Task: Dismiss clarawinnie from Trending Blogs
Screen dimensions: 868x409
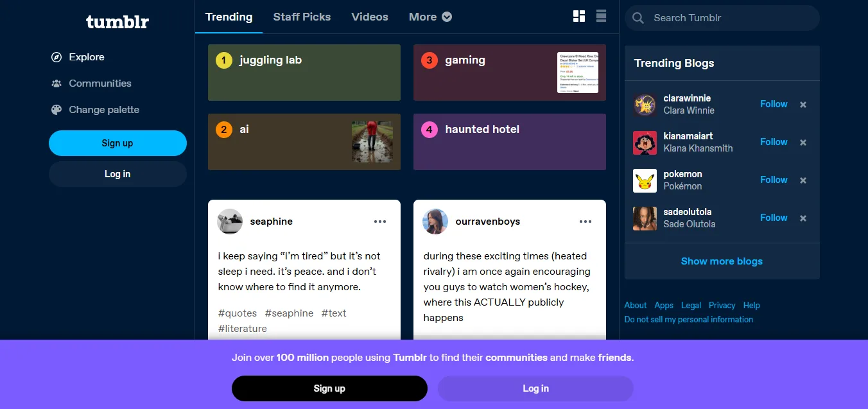Action: tap(803, 105)
